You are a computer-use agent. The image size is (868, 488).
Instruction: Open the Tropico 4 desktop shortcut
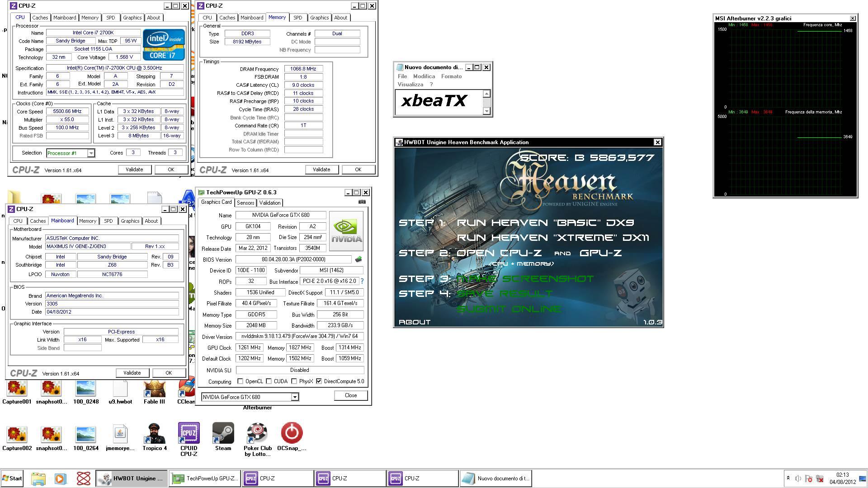(x=155, y=437)
